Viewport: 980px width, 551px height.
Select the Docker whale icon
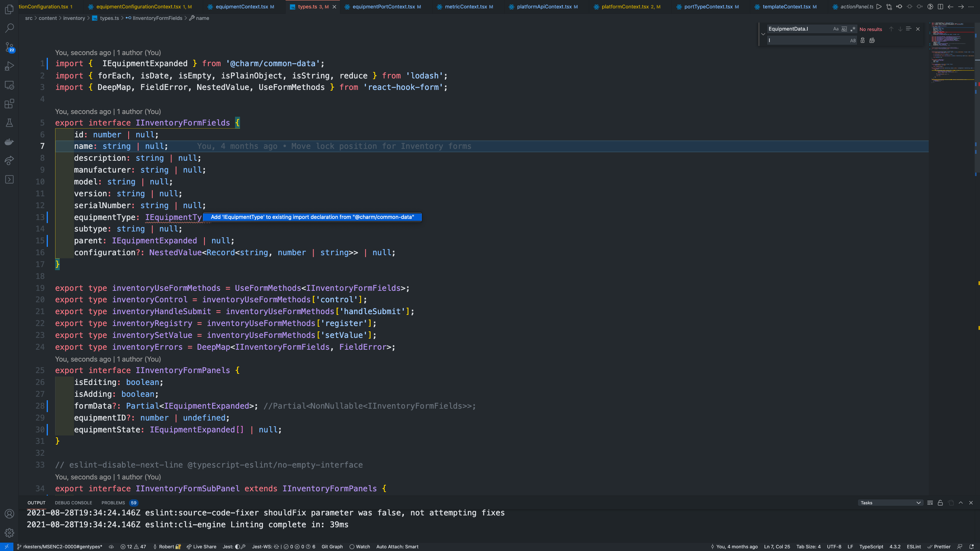tap(9, 142)
